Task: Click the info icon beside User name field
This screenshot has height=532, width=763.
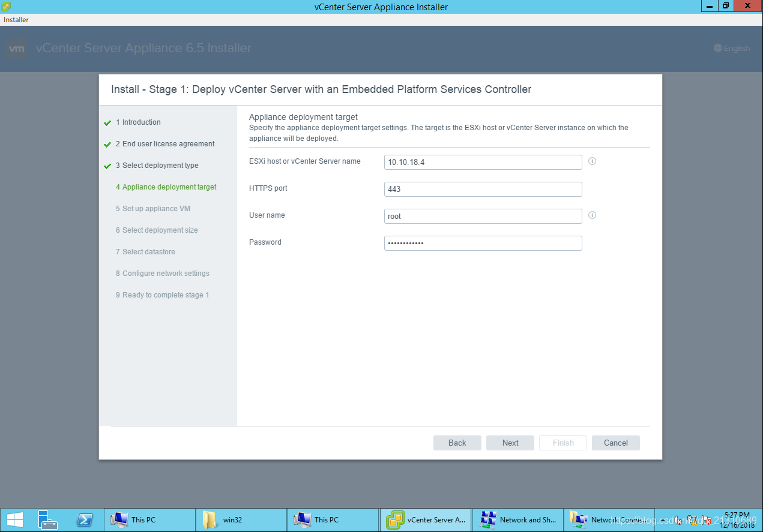Action: point(592,215)
